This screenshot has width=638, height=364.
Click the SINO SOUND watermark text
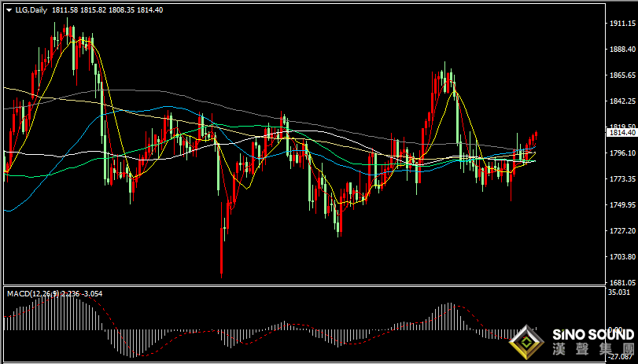593,335
